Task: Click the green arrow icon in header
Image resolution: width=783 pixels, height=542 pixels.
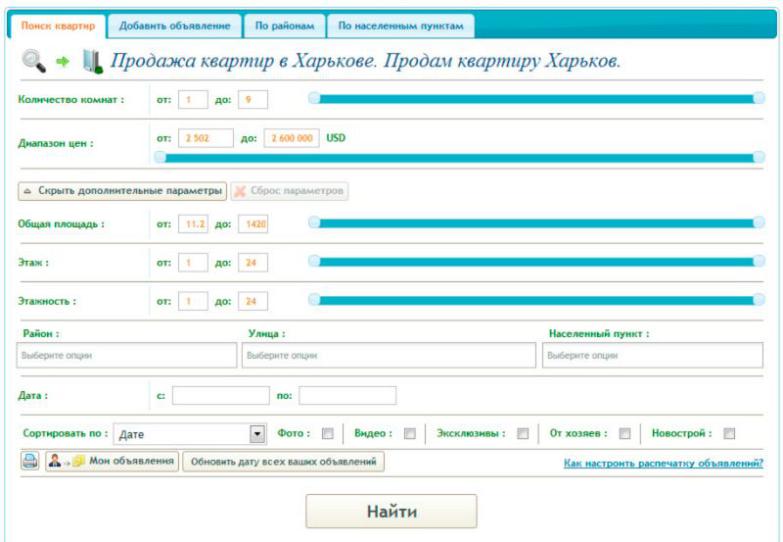Action: [x=63, y=62]
